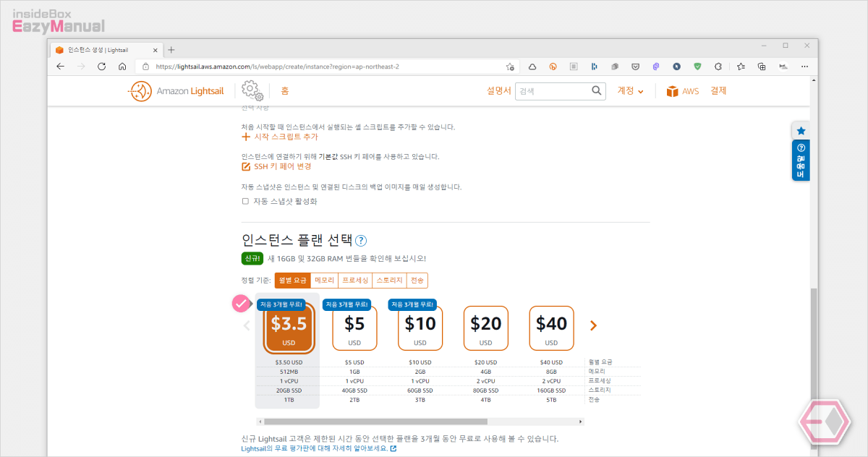Click the cloud extension icon

click(x=532, y=67)
